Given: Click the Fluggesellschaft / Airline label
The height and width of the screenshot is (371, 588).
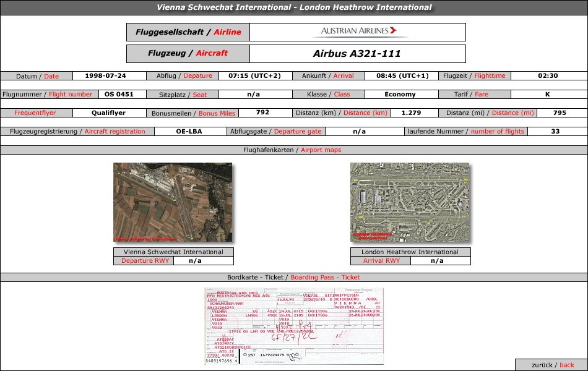Looking at the screenshot, I should point(188,32).
